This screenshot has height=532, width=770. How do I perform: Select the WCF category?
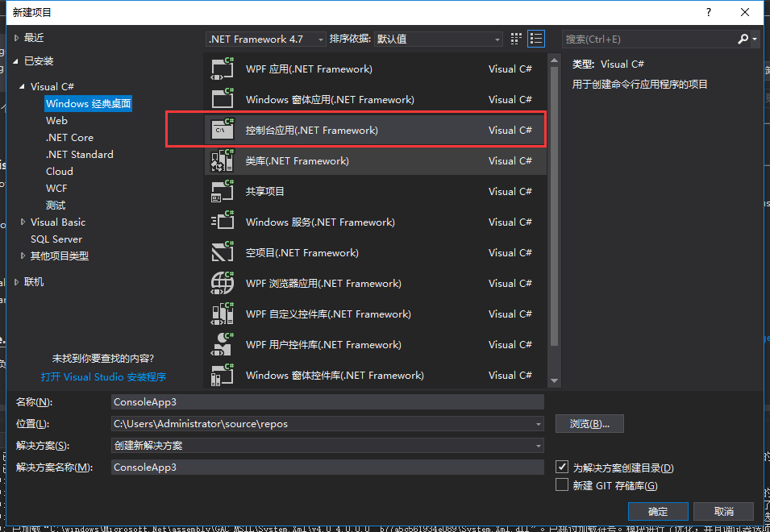point(56,189)
